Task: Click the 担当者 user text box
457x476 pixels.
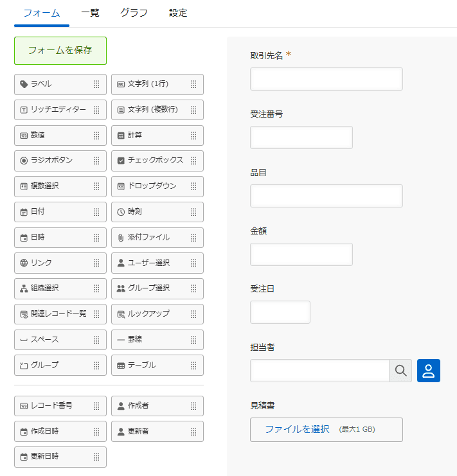Action: 319,371
